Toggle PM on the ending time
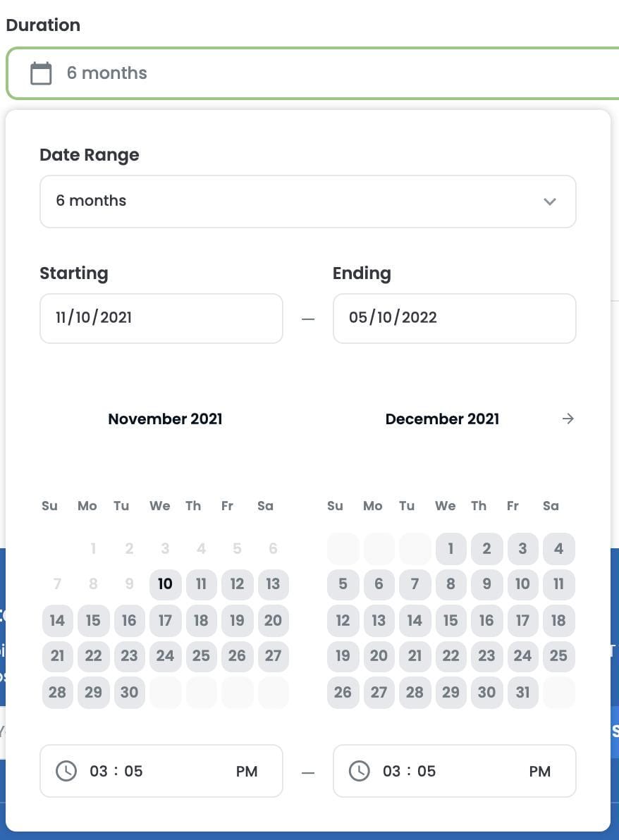The height and width of the screenshot is (840, 619). (540, 771)
